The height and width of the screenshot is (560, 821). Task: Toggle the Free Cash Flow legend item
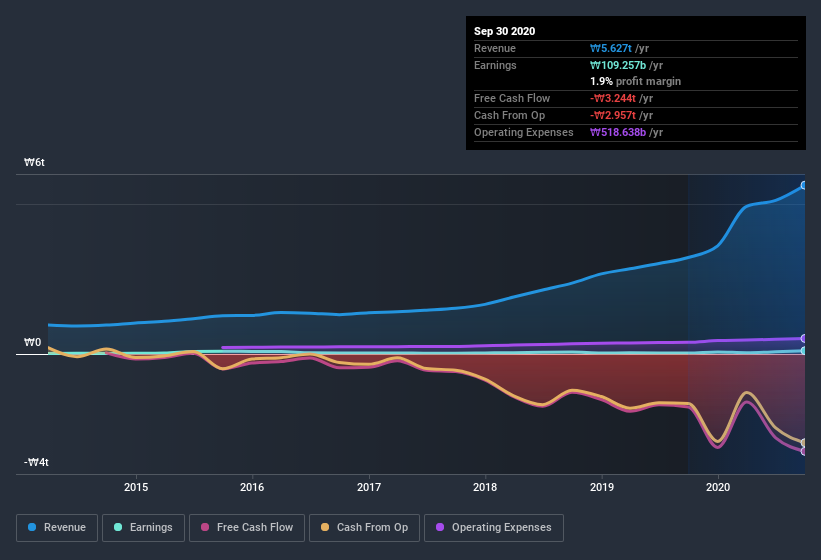247,527
